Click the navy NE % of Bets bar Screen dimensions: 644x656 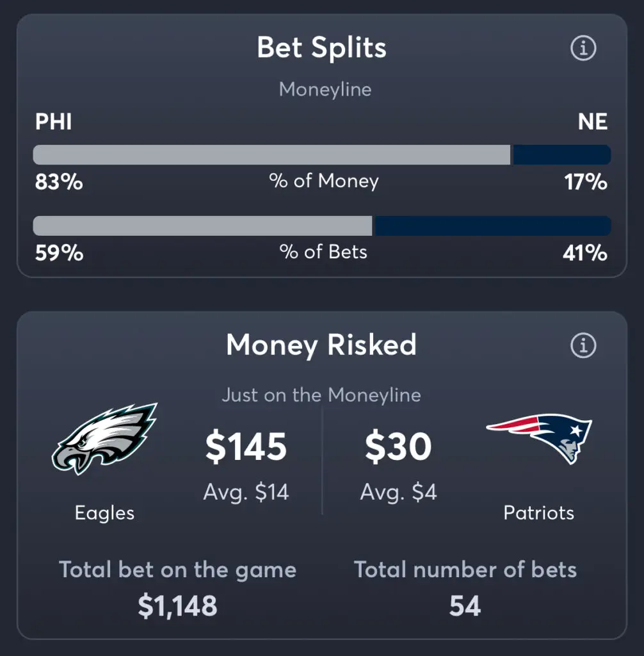(493, 225)
